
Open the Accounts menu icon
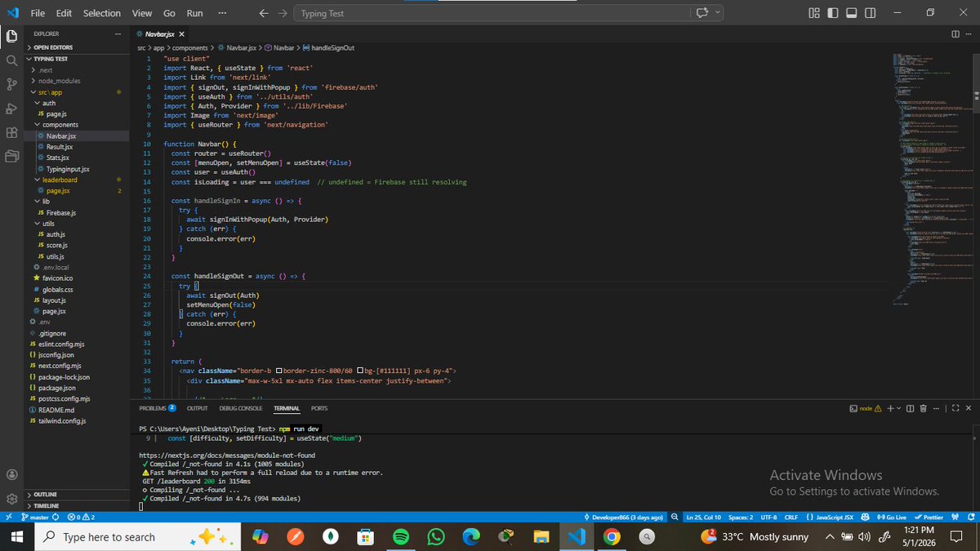point(11,475)
